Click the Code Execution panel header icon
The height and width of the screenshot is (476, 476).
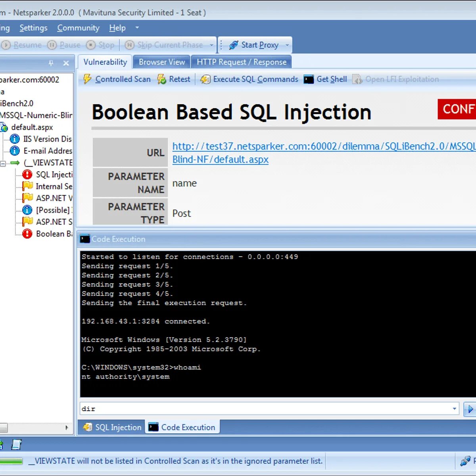(x=85, y=239)
